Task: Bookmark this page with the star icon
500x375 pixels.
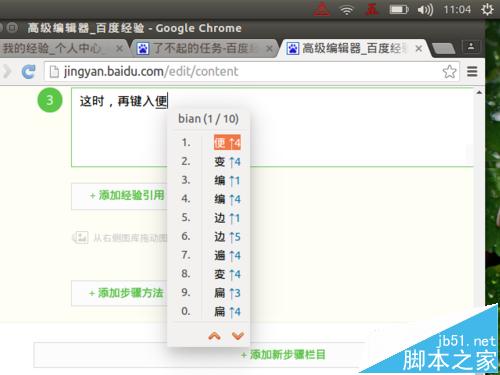Action: coord(449,72)
